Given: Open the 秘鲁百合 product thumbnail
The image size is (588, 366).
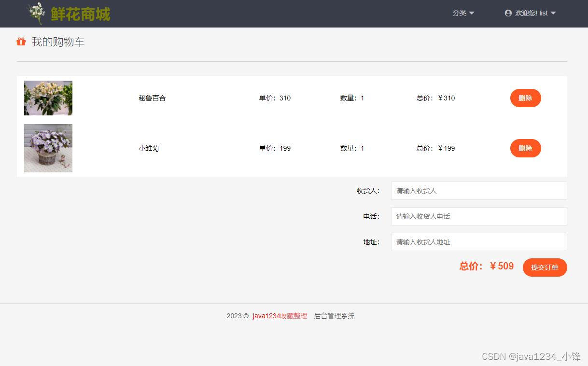Looking at the screenshot, I should coord(48,98).
